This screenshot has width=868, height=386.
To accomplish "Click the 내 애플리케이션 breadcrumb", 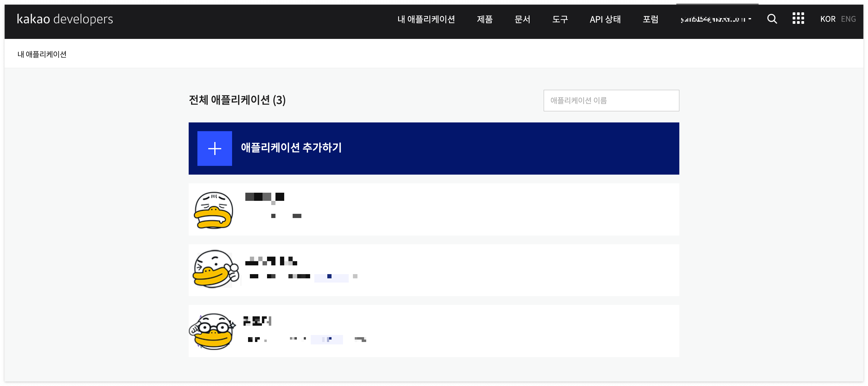I will (42, 54).
